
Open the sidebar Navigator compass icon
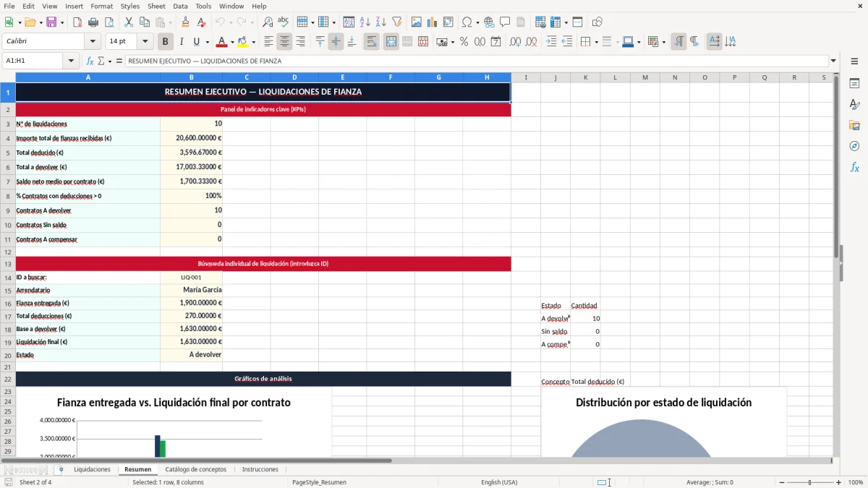click(x=854, y=147)
